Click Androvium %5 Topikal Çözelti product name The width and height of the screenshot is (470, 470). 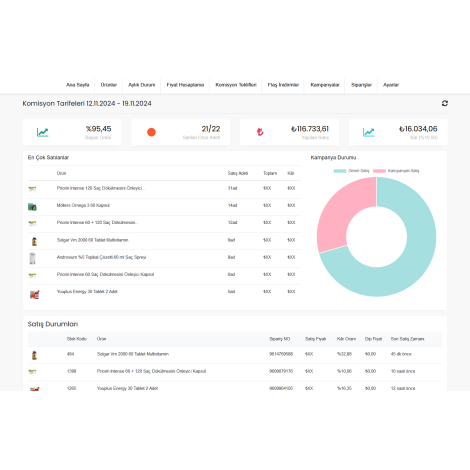[101, 257]
